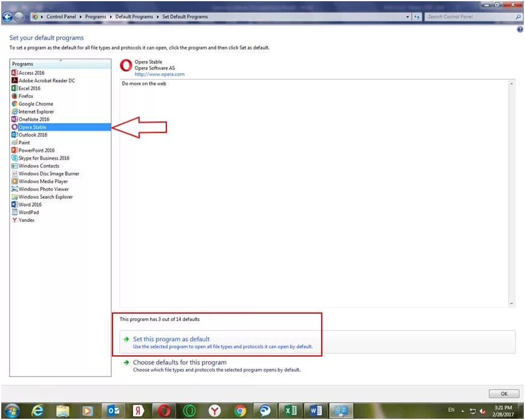
Task: Expand arrow after Control Panel breadcrumb
Action: [80, 17]
